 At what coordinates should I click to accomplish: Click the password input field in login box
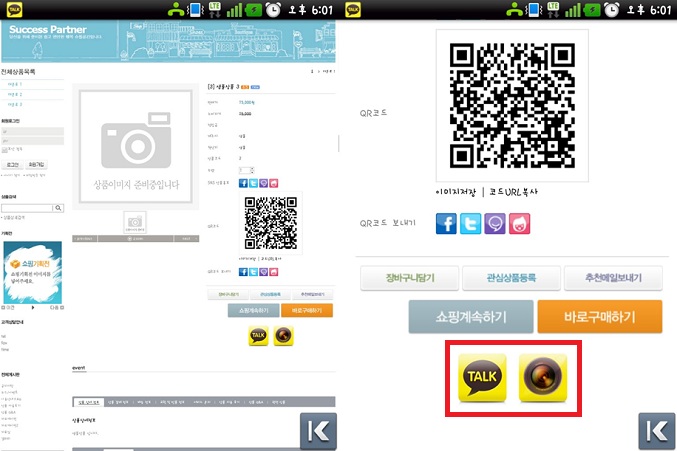[32, 141]
